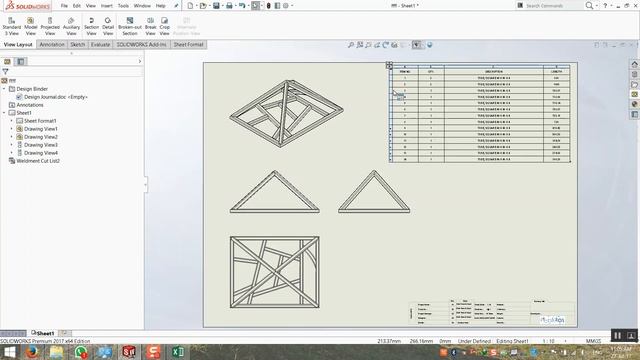Open the Insert menu
Screen dimensions: 640x360
[107, 6]
